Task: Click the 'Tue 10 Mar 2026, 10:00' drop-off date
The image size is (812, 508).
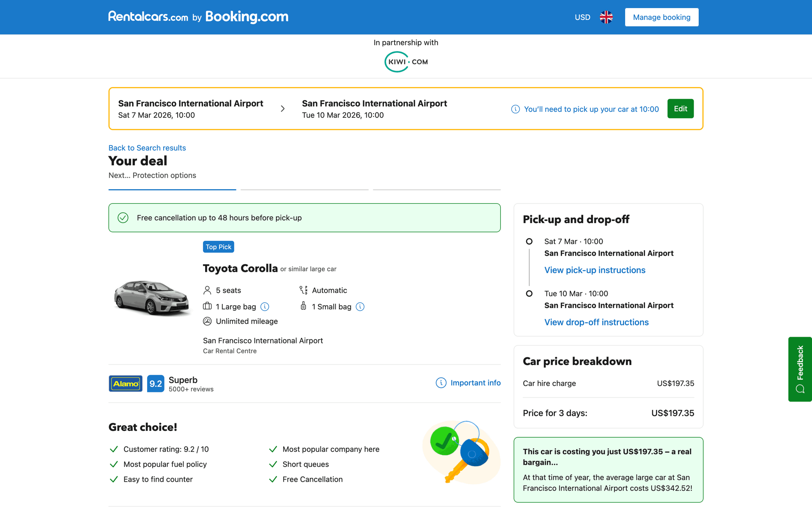Action: (x=343, y=115)
